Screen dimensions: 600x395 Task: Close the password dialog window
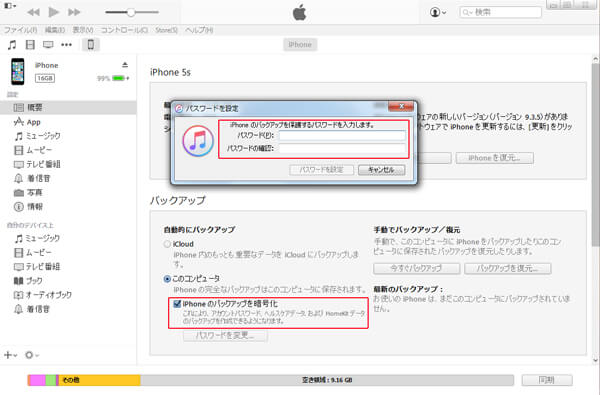(x=401, y=106)
